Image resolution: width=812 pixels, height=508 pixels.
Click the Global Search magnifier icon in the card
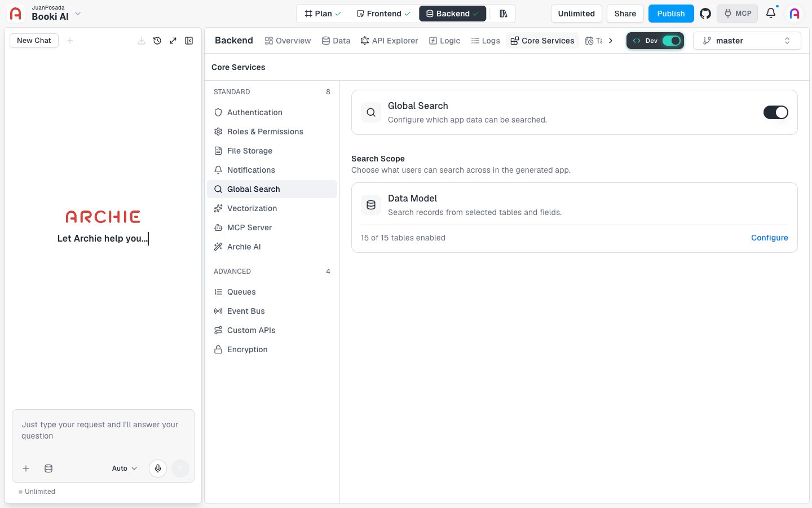click(371, 112)
